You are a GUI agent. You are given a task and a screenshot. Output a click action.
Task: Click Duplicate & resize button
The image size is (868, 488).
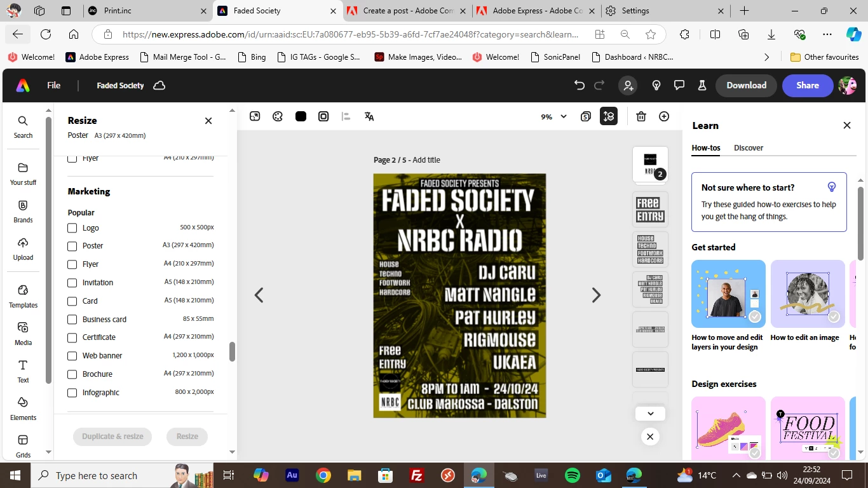pyautogui.click(x=112, y=437)
